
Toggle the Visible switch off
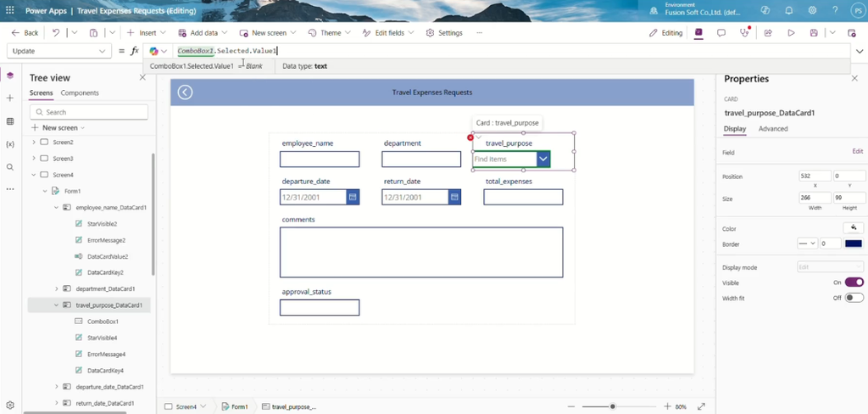[x=854, y=283]
